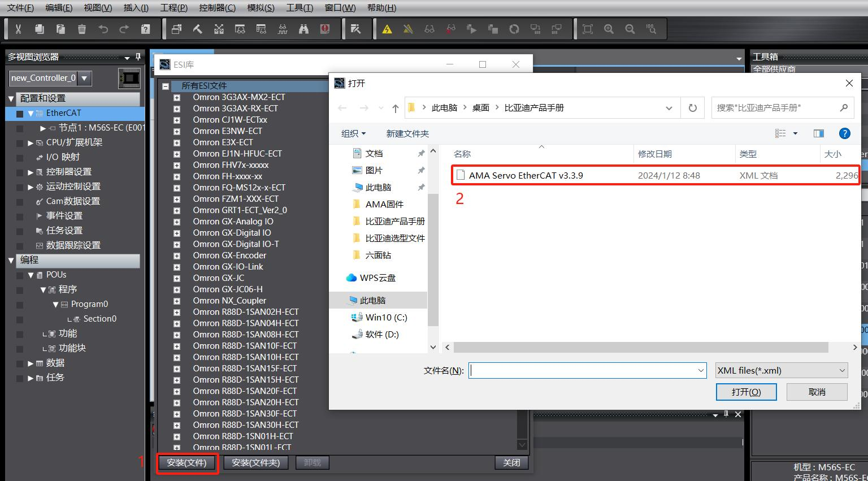The width and height of the screenshot is (868, 481).
Task: Click the Open dialog sidebar vertical scrollbar
Action: (x=433, y=259)
